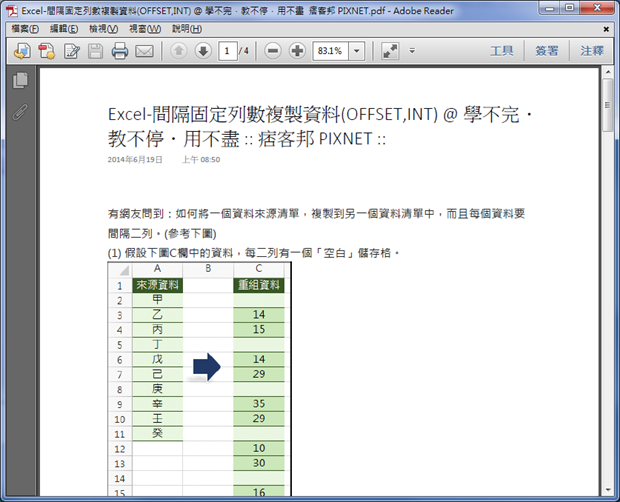
Task: Open the 簽署 pane
Action: tap(547, 51)
